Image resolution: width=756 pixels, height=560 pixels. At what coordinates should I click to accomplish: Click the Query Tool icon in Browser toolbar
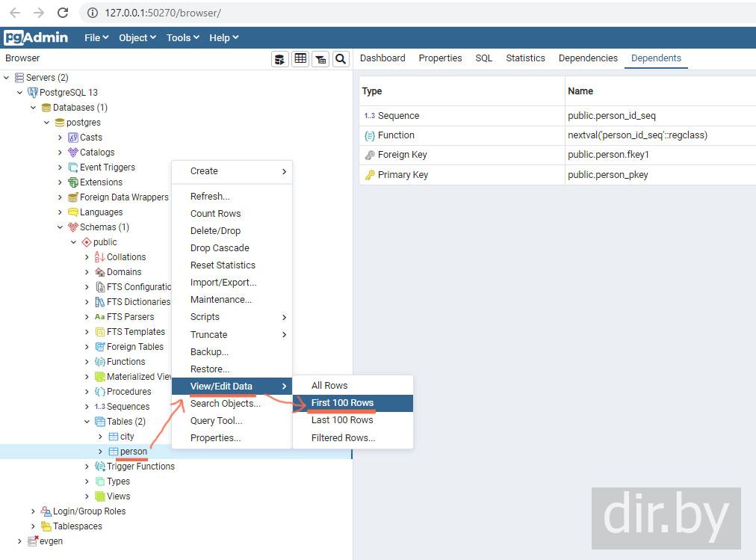pos(280,59)
